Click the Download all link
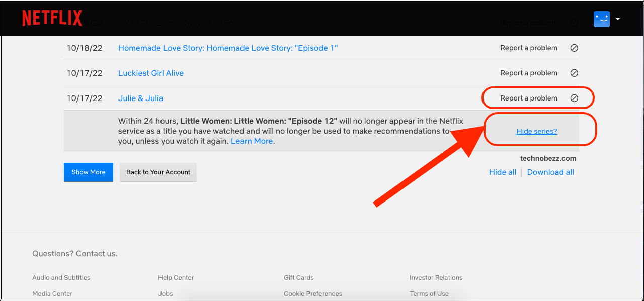The image size is (644, 301). [550, 172]
